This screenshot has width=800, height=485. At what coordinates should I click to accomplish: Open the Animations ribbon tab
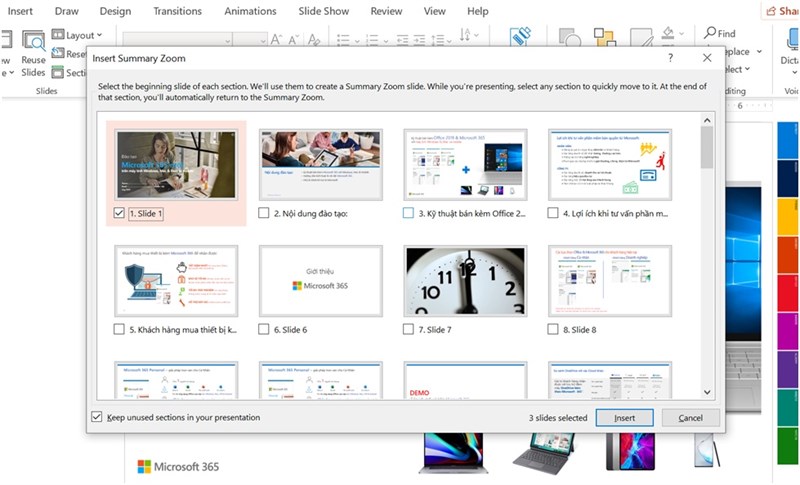pos(251,11)
